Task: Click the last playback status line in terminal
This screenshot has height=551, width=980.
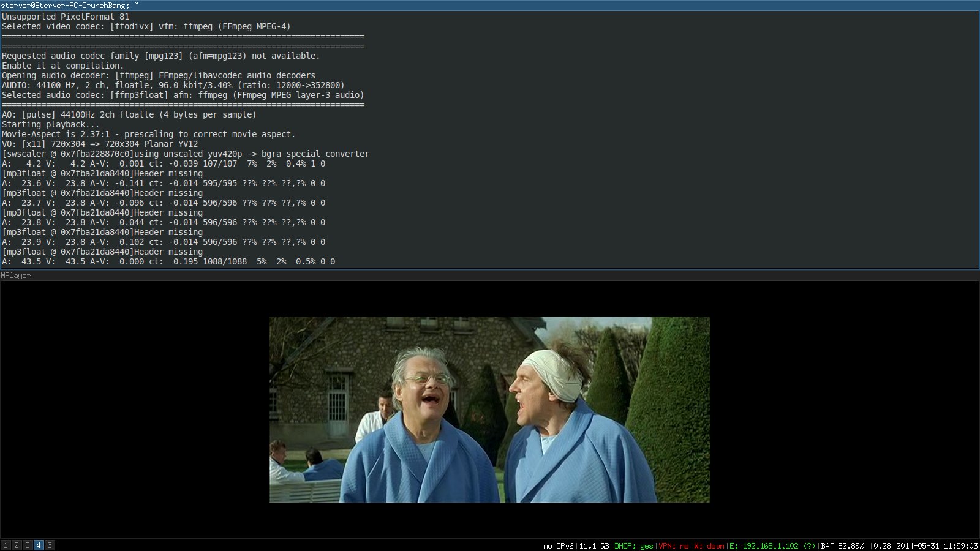Action: pyautogui.click(x=168, y=262)
